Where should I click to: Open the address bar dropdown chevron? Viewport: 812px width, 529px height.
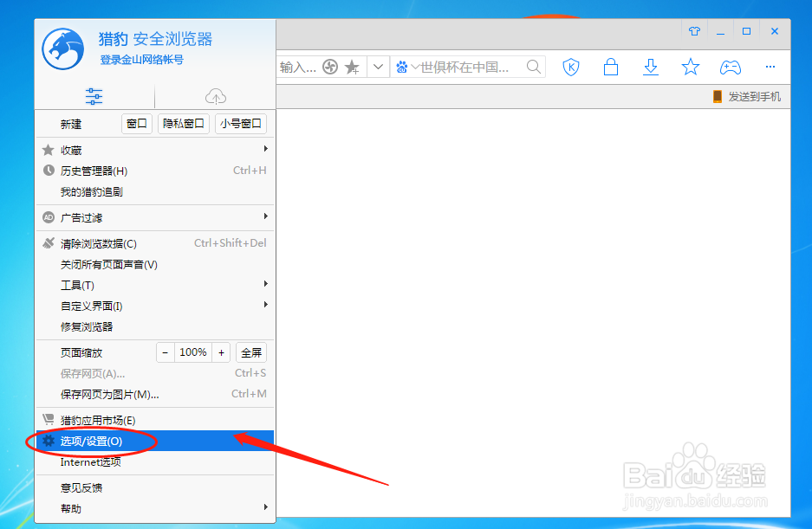coord(378,67)
